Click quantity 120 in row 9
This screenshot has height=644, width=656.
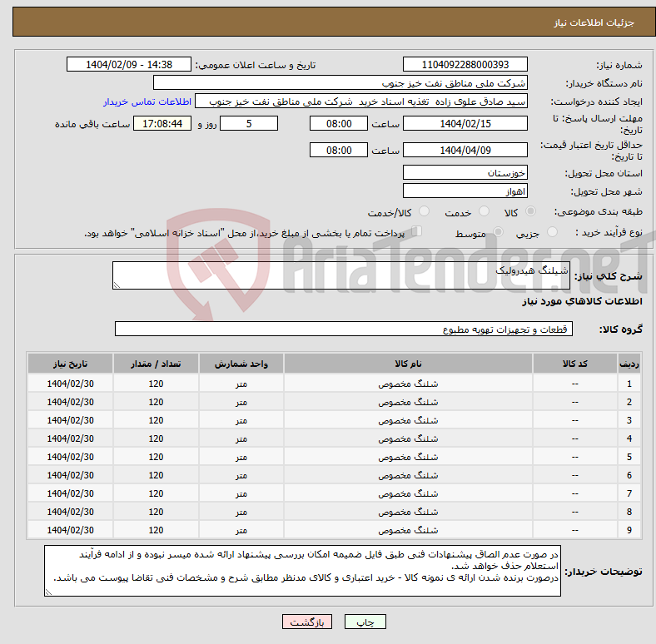pyautogui.click(x=156, y=530)
